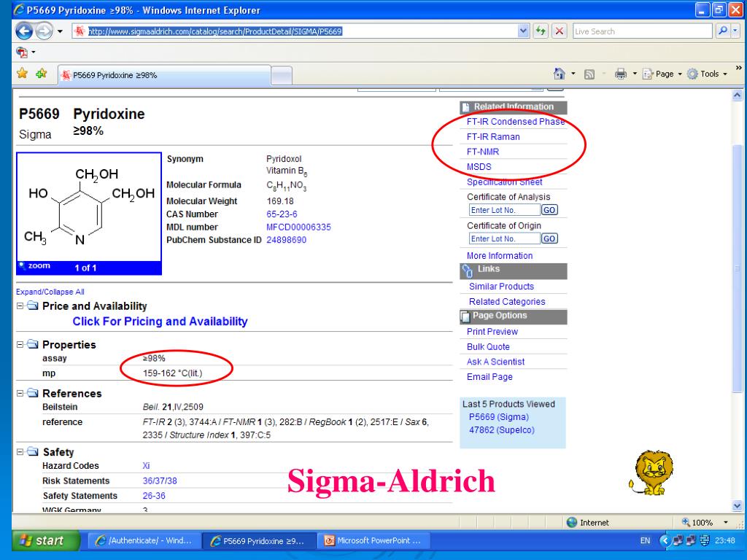Click the Windows Start button
This screenshot has height=560, width=747.
[46, 540]
